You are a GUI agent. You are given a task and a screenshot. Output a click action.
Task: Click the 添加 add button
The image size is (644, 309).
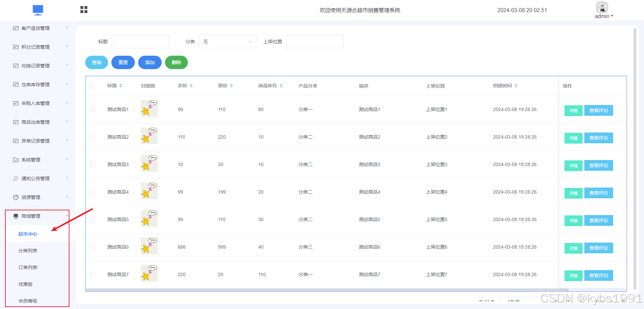point(150,62)
